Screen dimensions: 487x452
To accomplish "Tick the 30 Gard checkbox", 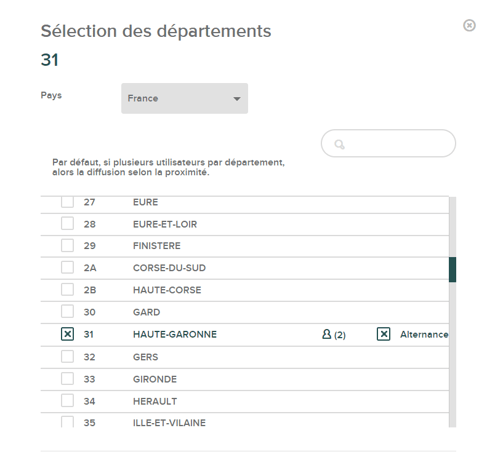I will pyautogui.click(x=67, y=312).
